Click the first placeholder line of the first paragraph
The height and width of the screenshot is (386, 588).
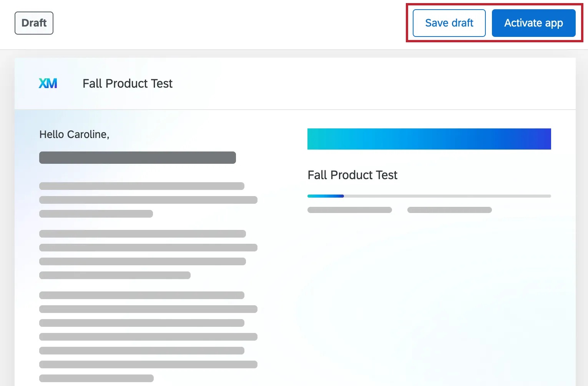tap(141, 186)
